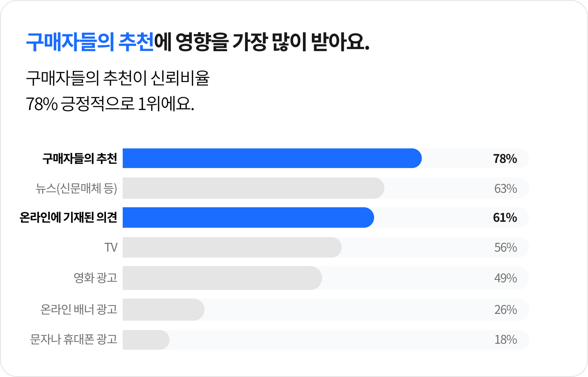
Task: Select the 뉴스(신문매체 등) label
Action: point(76,188)
